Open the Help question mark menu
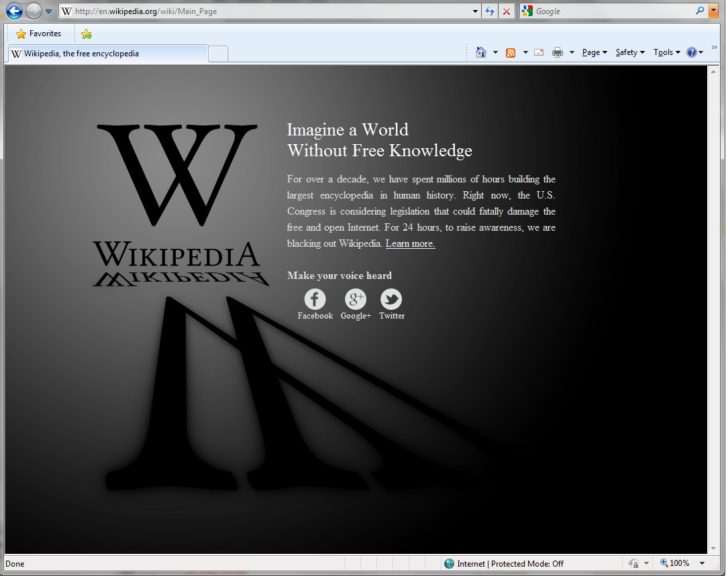The image size is (728, 576). pyautogui.click(x=694, y=52)
